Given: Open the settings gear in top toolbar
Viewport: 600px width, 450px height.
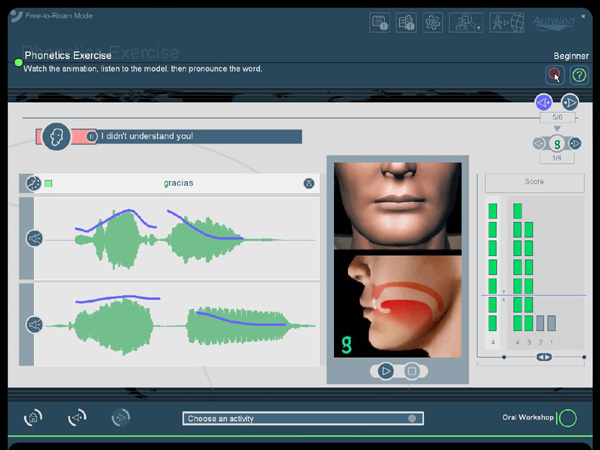Looking at the screenshot, I should coord(434,23).
